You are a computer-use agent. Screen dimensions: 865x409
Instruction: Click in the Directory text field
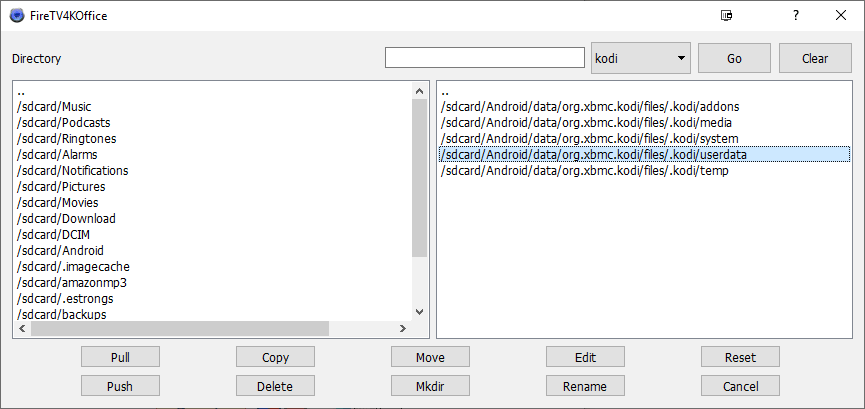click(x=484, y=58)
